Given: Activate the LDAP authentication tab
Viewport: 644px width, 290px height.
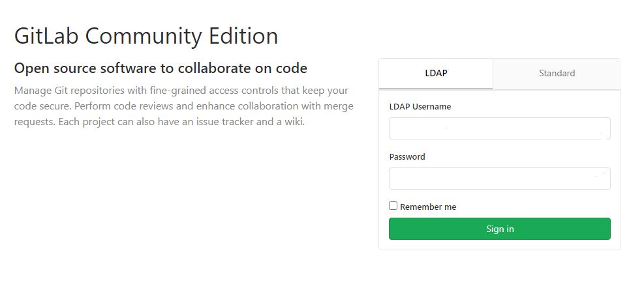Looking at the screenshot, I should pos(435,73).
